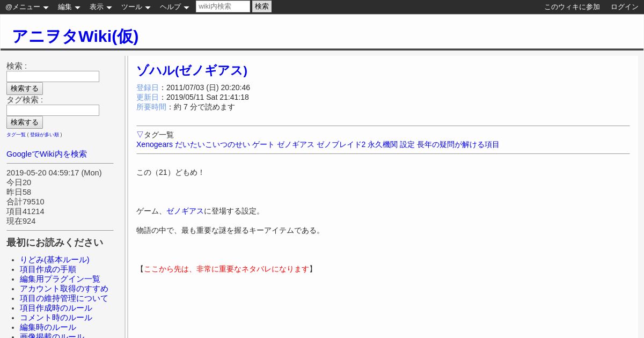Click 検索する button under 検索 field
The height and width of the screenshot is (338, 644).
pyautogui.click(x=25, y=89)
